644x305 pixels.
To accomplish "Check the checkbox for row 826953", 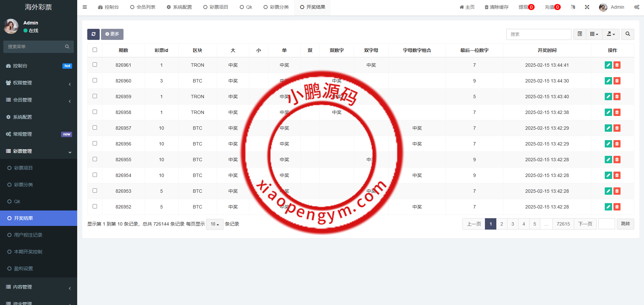I will 95,190.
